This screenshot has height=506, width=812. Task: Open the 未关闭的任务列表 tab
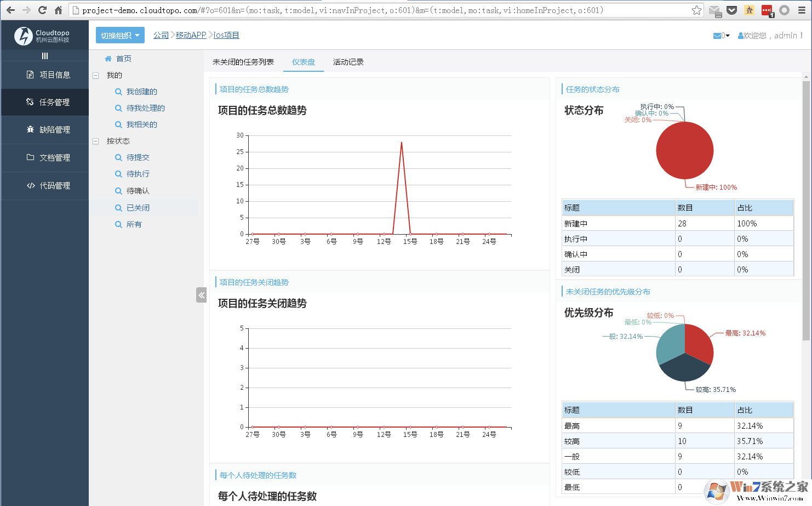point(242,62)
